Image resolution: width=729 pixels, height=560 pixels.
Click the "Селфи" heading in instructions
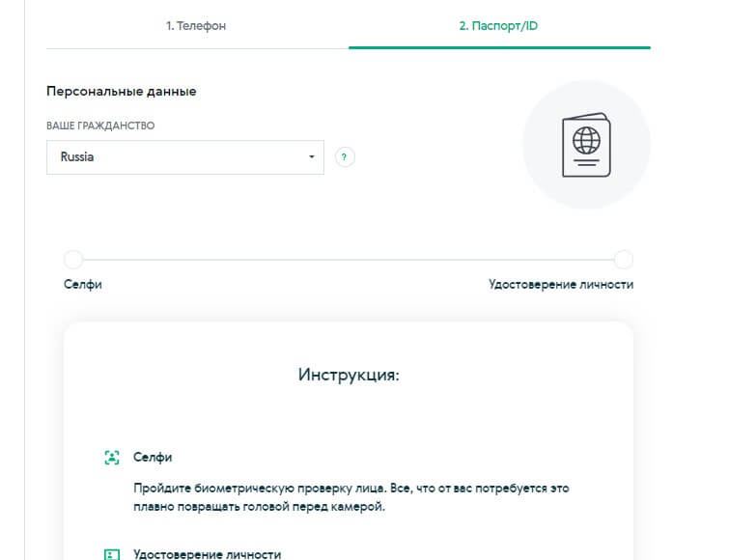pos(153,458)
